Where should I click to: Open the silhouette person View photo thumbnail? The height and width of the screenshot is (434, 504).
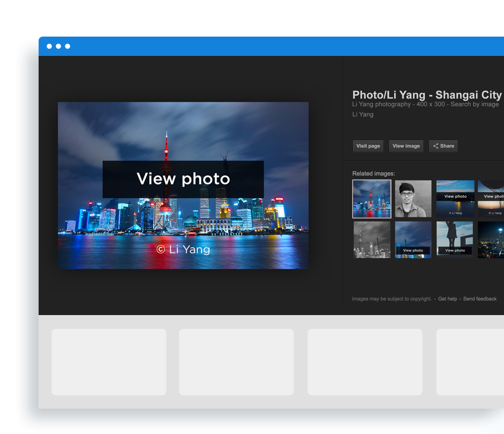[x=455, y=240]
